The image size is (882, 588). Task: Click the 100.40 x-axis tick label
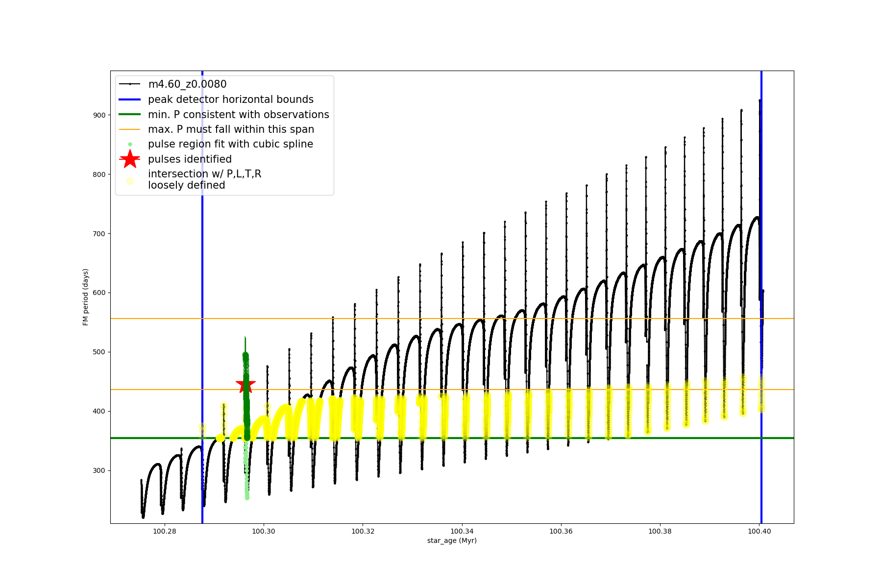click(759, 531)
